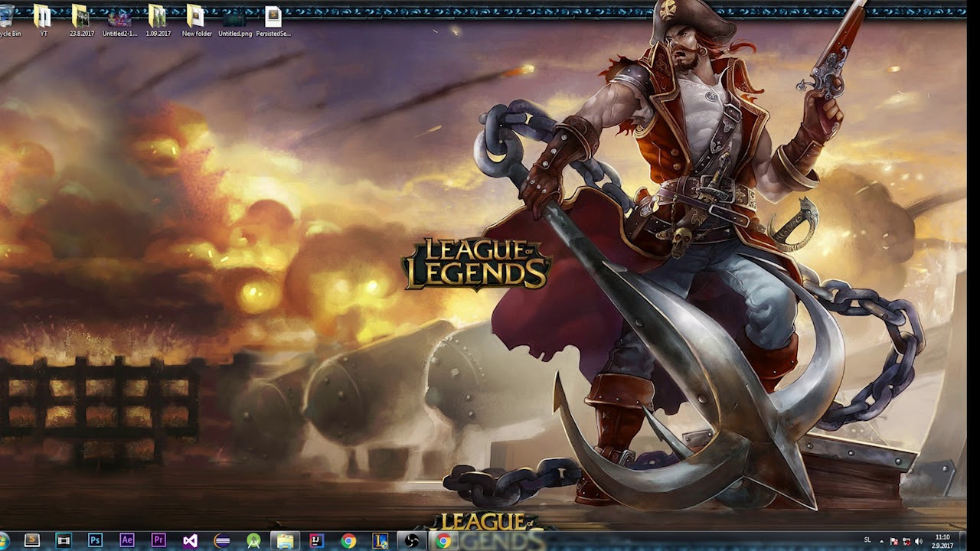Launch Visual Studio from taskbar
Screen dimensions: 980x551
point(191,540)
